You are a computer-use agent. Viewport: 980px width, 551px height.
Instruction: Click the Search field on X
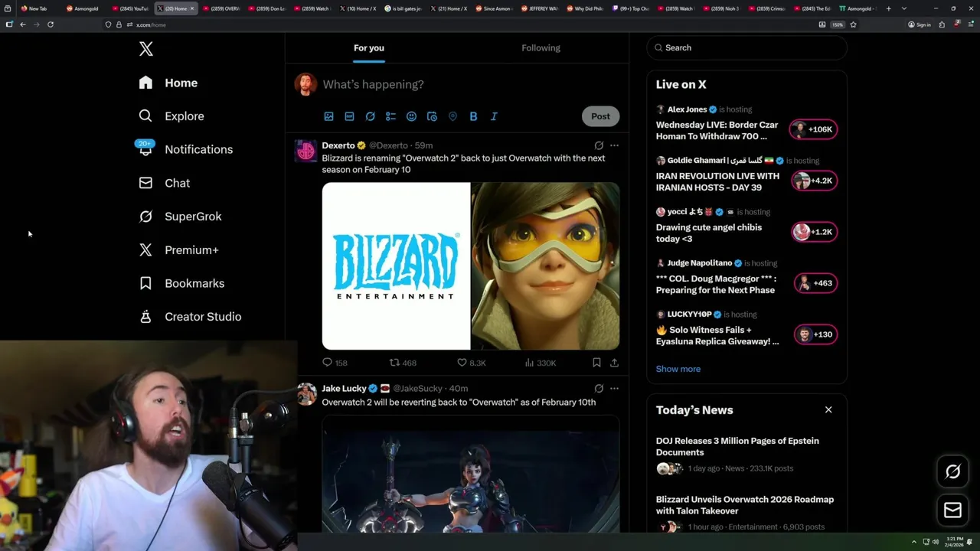(746, 47)
